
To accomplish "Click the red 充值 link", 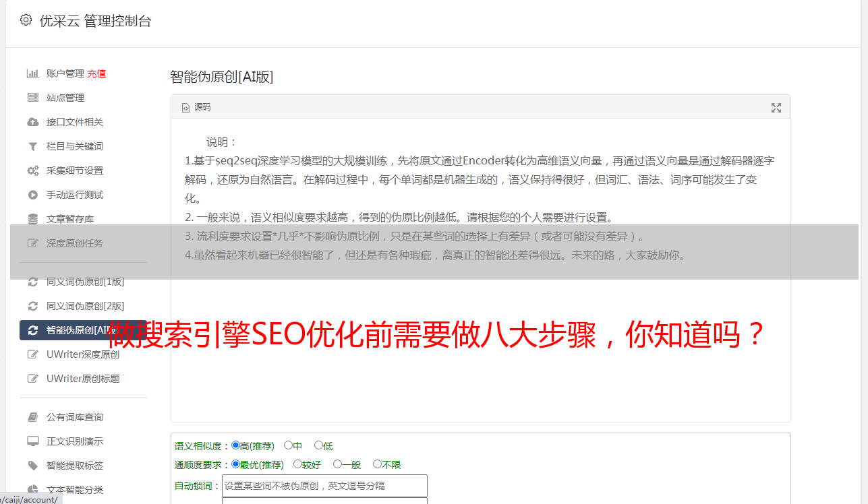I will point(96,73).
